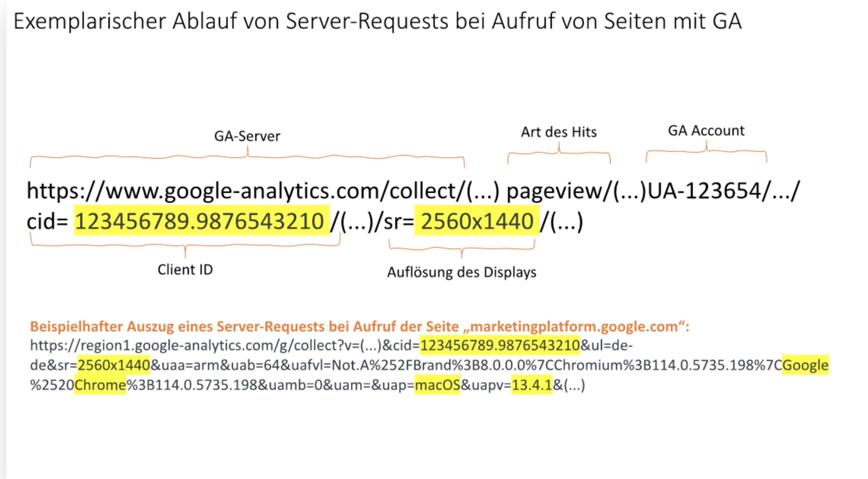Click the UA-123654 account ID text
The height and width of the screenshot is (479, 868).
[x=704, y=191]
